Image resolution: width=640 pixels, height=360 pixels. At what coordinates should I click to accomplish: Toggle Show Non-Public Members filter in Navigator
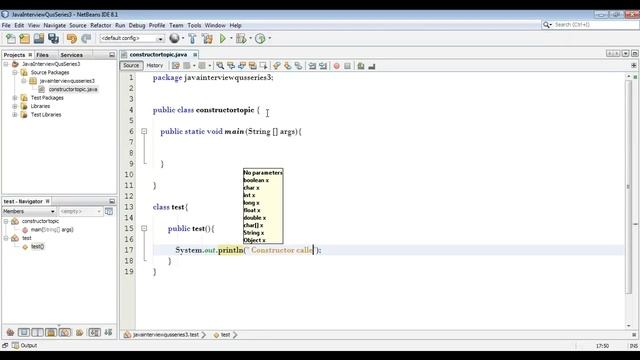pos(51,332)
